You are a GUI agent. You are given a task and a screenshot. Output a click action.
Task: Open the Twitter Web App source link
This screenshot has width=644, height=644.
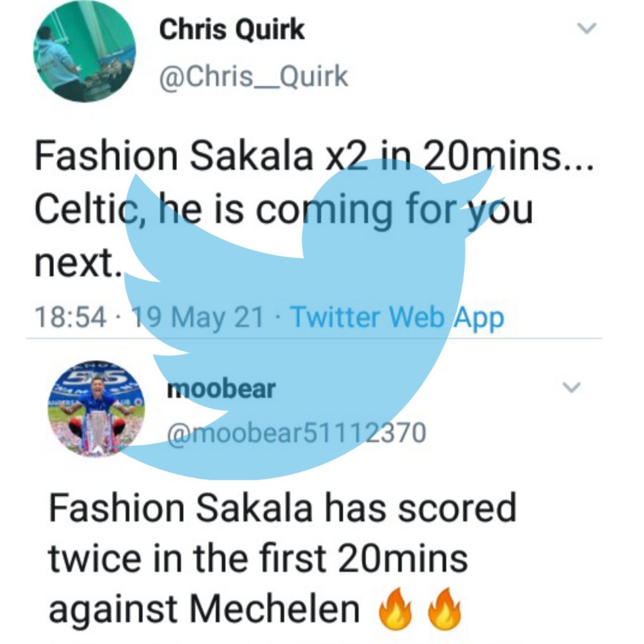[x=396, y=318]
